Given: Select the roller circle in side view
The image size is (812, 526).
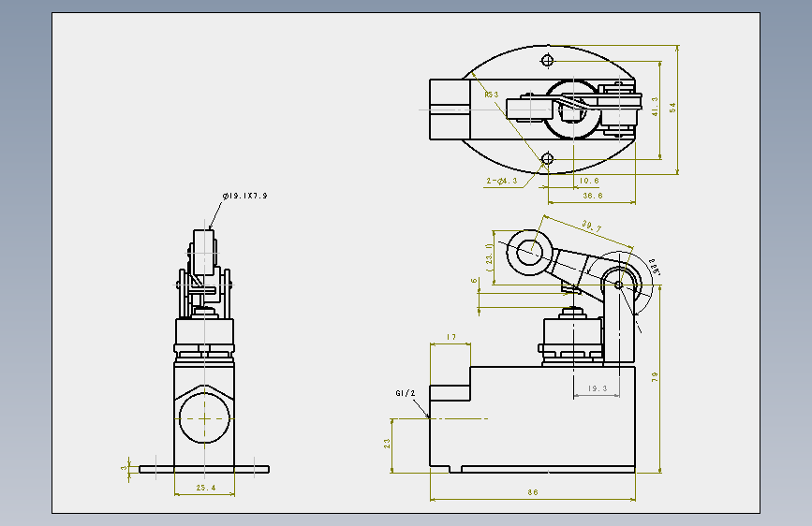Looking at the screenshot, I should (529, 253).
